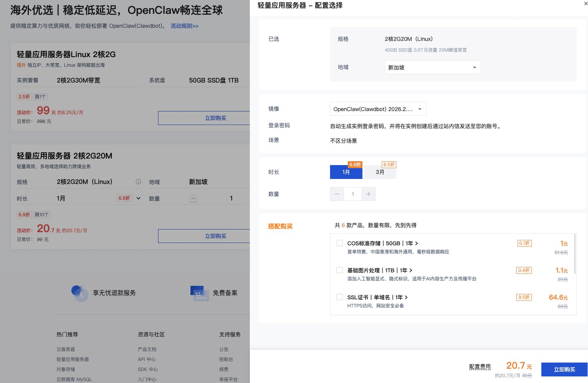Open the 新加坡 region dropdown
This screenshot has width=588, height=383.
click(x=433, y=67)
